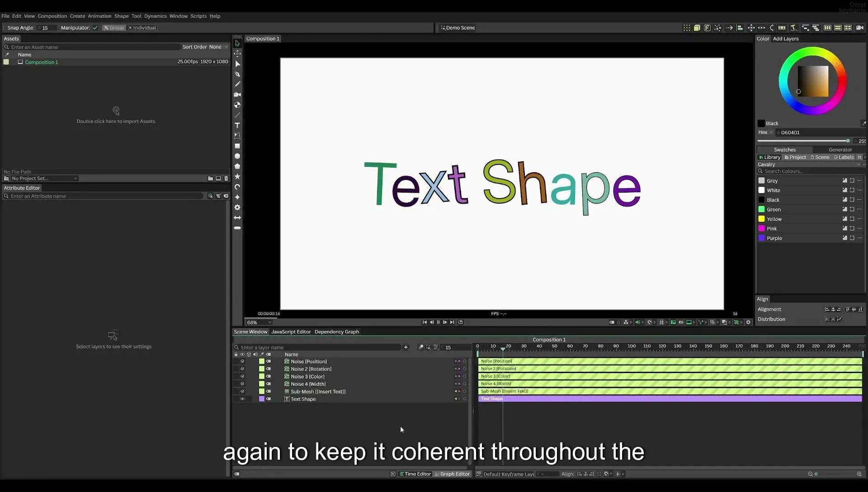Viewport: 868px width, 492px height.
Task: Click the add layer plus icon
Action: point(406,347)
